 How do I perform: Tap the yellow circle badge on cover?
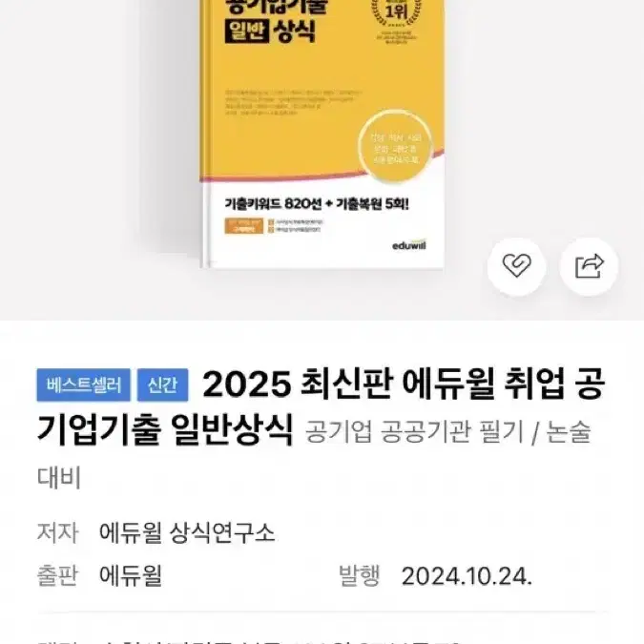coord(395,148)
